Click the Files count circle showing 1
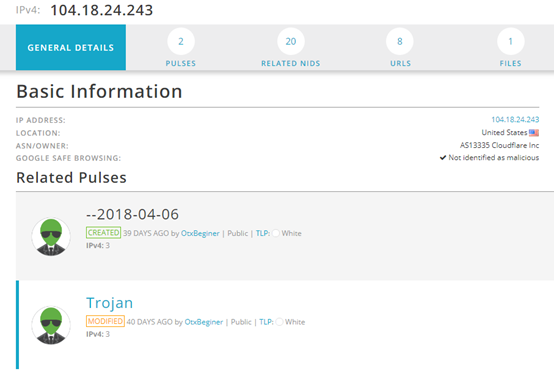 pyautogui.click(x=511, y=41)
